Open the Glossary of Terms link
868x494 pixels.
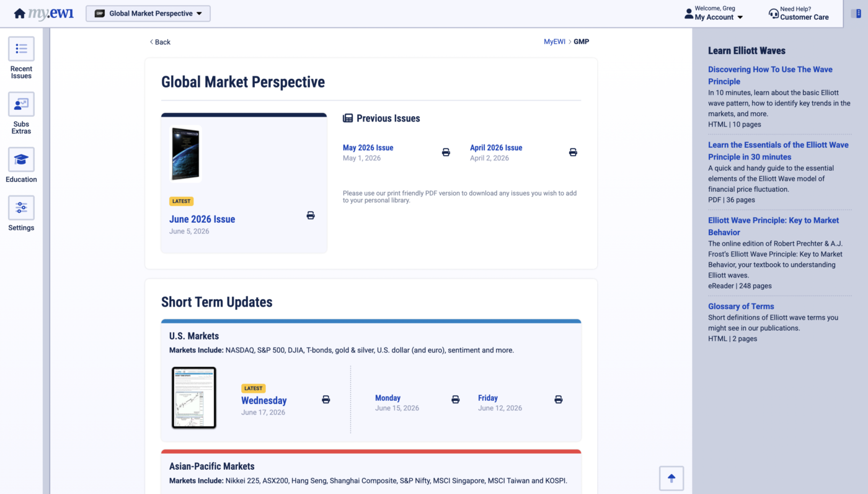[741, 306]
